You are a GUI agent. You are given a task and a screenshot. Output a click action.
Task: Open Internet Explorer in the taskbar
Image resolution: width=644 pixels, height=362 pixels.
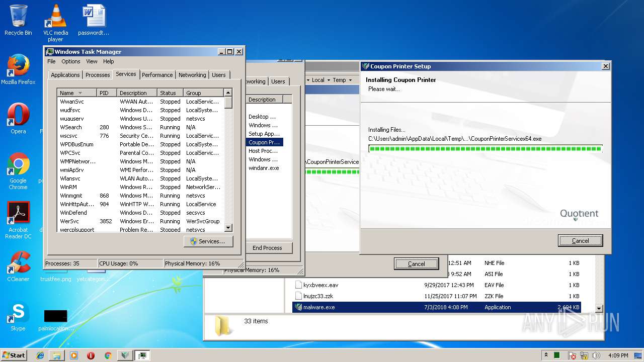40,355
